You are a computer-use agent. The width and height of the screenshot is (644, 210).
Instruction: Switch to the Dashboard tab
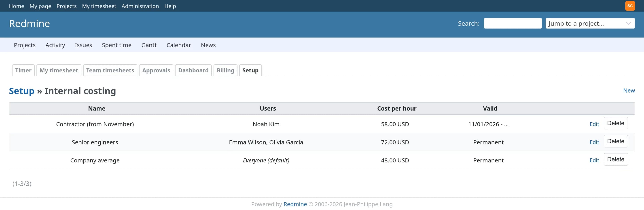193,70
